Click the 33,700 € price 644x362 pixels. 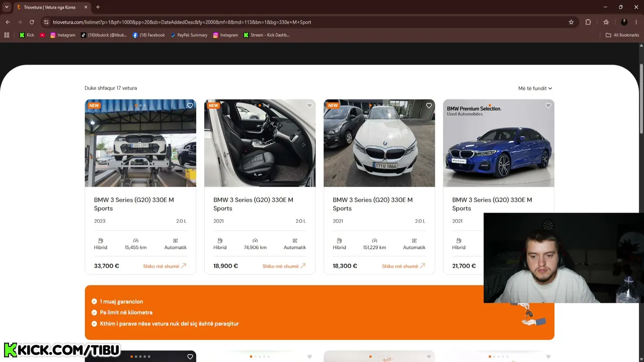coord(106,266)
